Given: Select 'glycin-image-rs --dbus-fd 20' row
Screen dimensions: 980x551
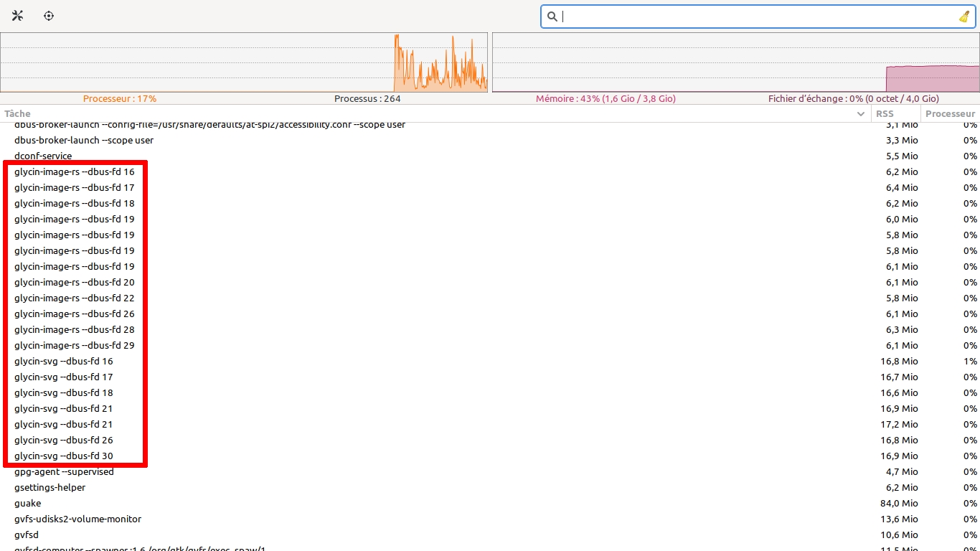Looking at the screenshot, I should (x=490, y=282).
